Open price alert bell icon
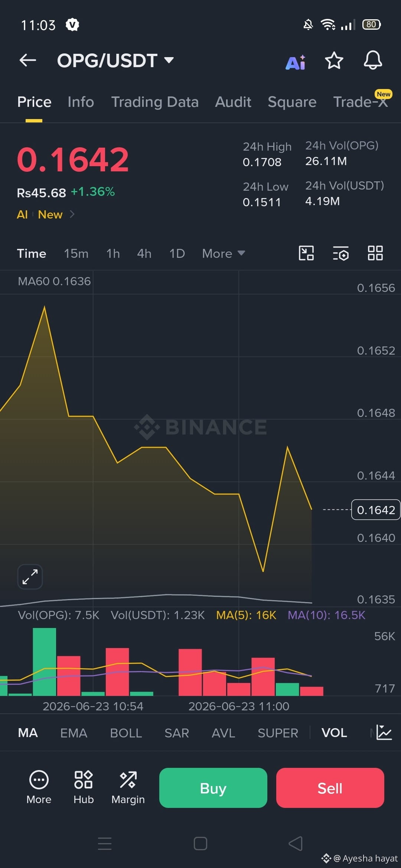401x868 pixels. tap(372, 60)
